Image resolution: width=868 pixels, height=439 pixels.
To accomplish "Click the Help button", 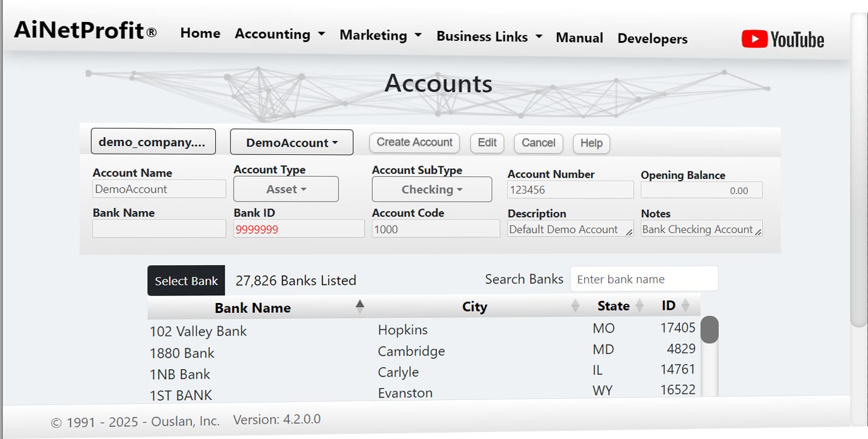I will [591, 143].
